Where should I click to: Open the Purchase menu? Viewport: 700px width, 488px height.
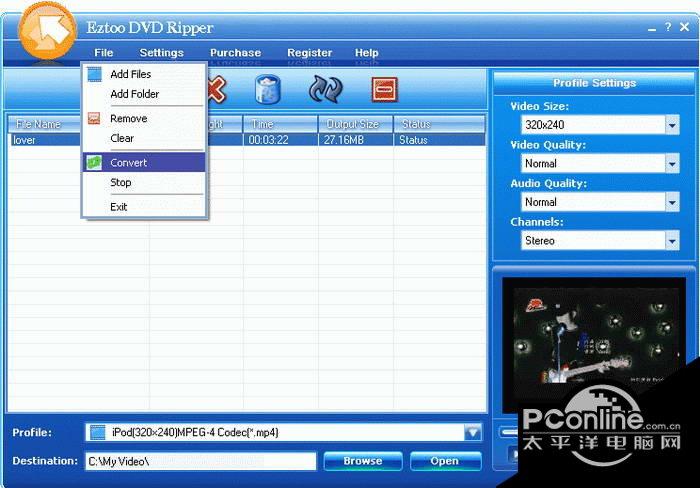(235, 53)
